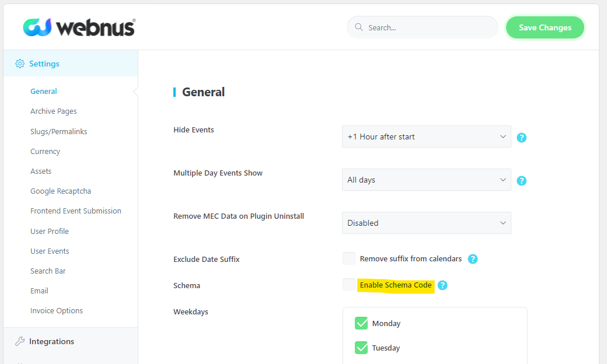Open User Profile settings
This screenshot has height=364, width=607.
pyautogui.click(x=50, y=232)
